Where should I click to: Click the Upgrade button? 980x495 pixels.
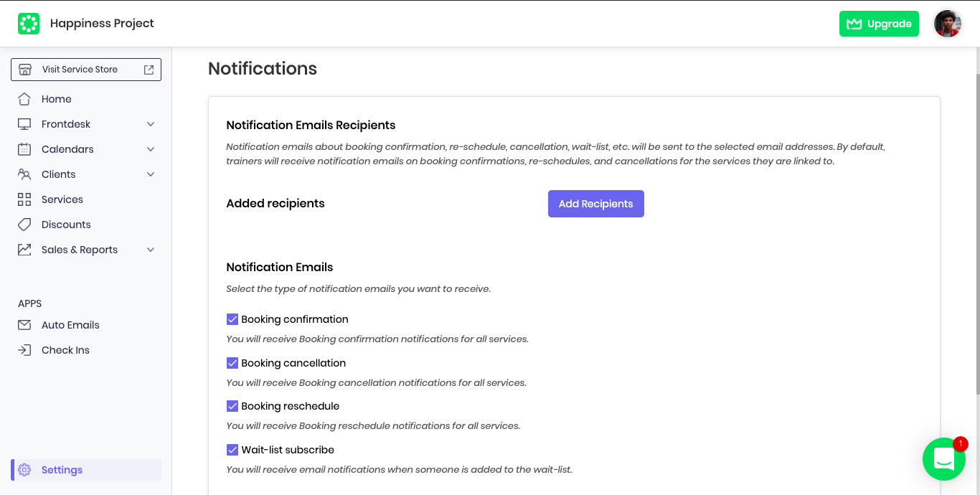coord(879,24)
